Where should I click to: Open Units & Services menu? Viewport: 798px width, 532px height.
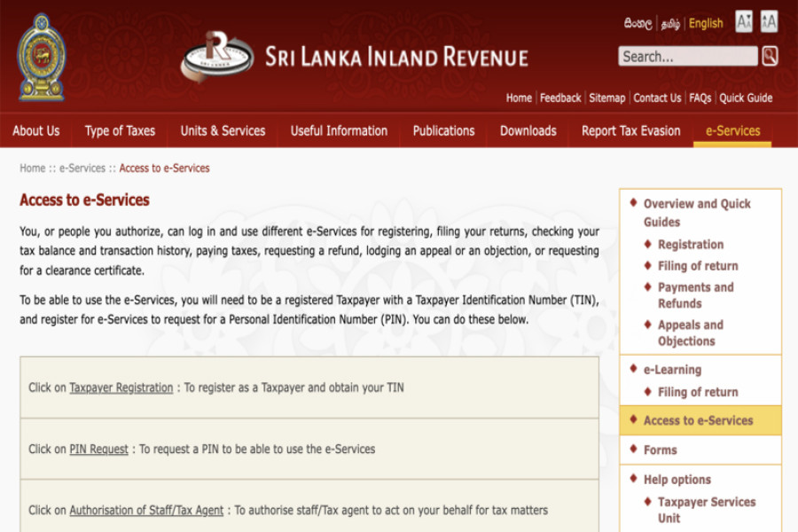[x=223, y=131]
